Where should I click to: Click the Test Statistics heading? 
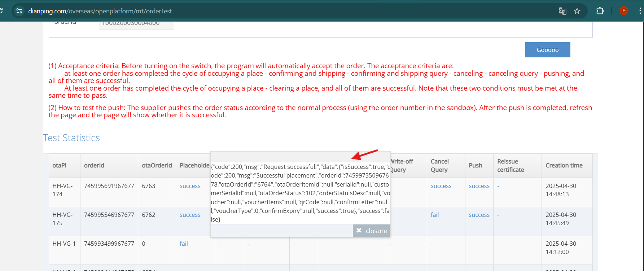(x=71, y=138)
